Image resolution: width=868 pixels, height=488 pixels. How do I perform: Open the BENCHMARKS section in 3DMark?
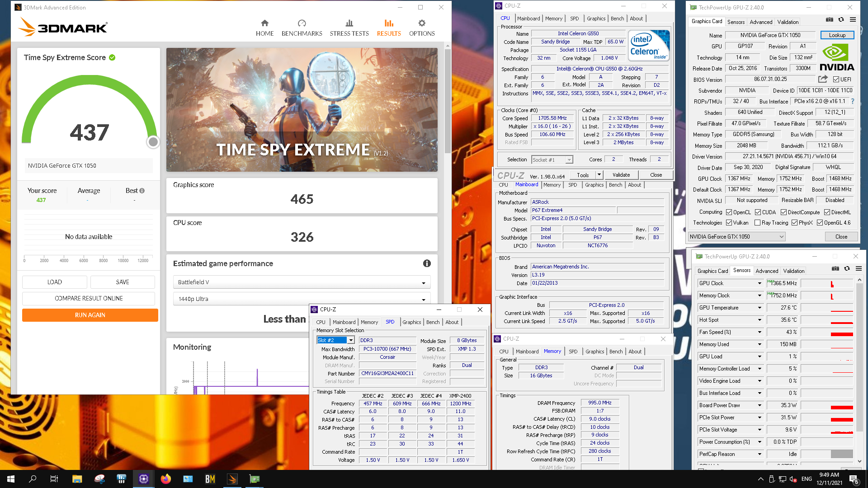[x=302, y=28]
